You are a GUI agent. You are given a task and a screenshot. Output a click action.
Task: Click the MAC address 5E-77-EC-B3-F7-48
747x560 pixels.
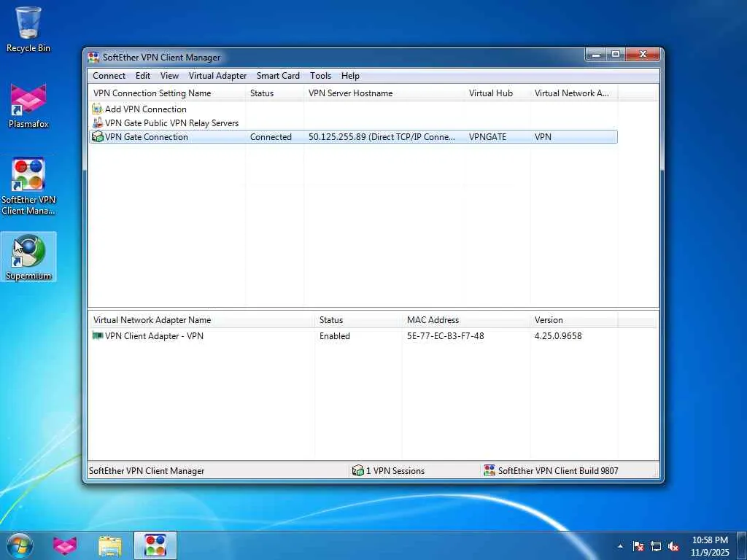click(x=446, y=335)
